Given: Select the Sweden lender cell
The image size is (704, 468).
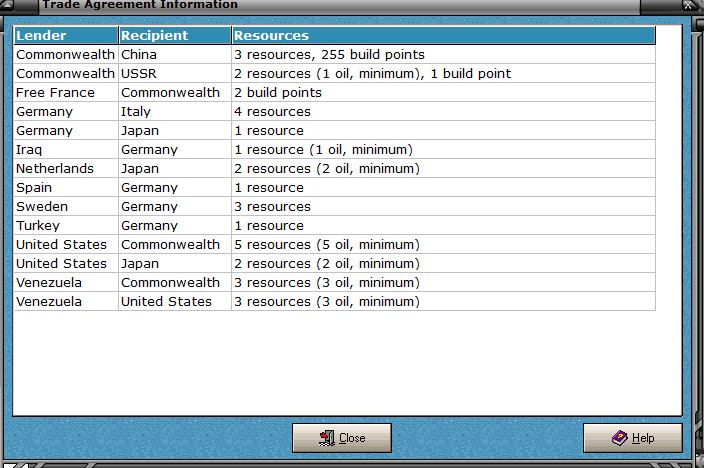Looking at the screenshot, I should (66, 207).
